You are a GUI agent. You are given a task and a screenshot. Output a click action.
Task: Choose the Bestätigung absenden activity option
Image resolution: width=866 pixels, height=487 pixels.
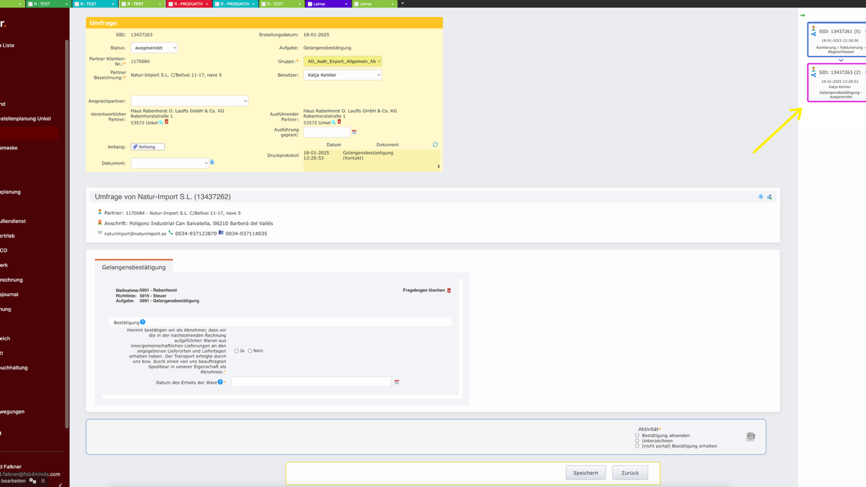pyautogui.click(x=637, y=435)
